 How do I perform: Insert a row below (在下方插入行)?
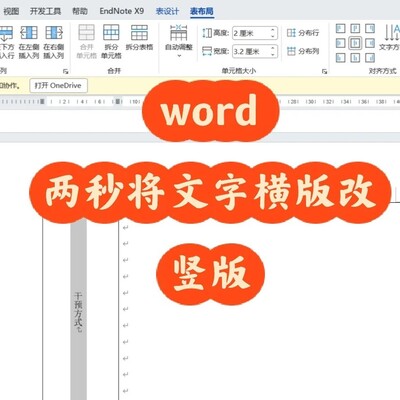6,42
